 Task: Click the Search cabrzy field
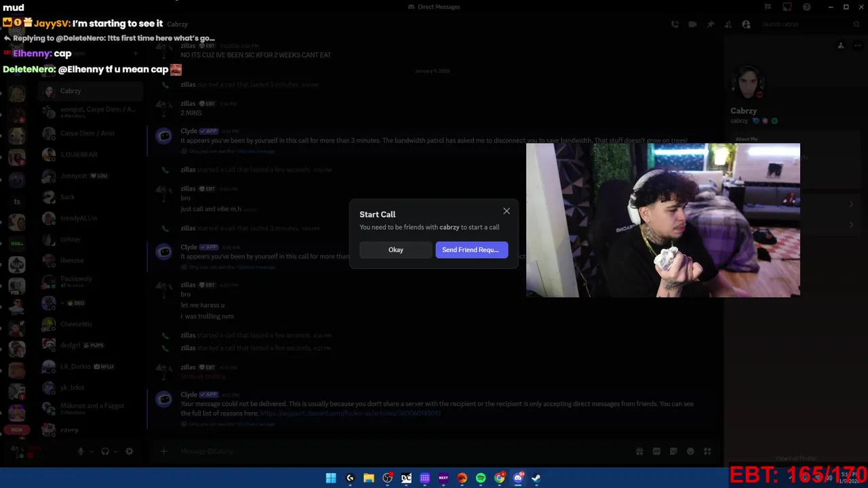pyautogui.click(x=810, y=24)
